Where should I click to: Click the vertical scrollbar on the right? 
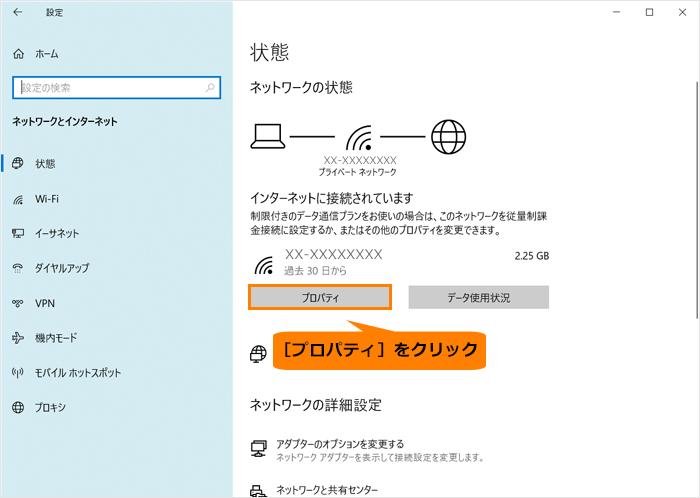[697, 200]
